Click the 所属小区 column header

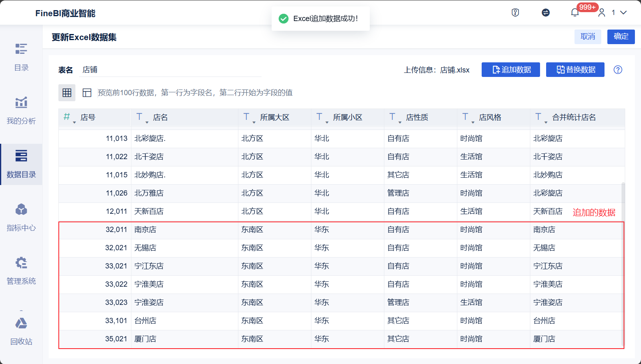(348, 117)
